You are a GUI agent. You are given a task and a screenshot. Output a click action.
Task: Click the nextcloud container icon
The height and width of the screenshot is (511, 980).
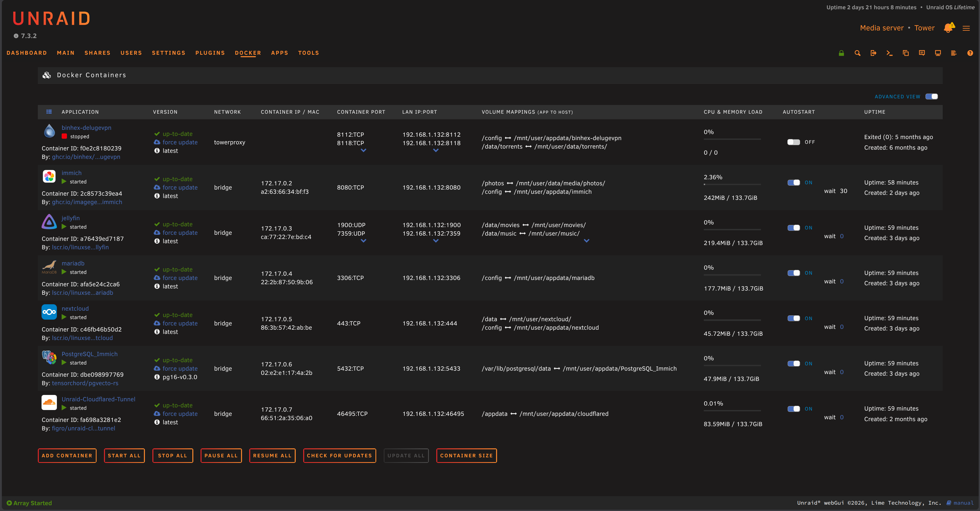[49, 312]
